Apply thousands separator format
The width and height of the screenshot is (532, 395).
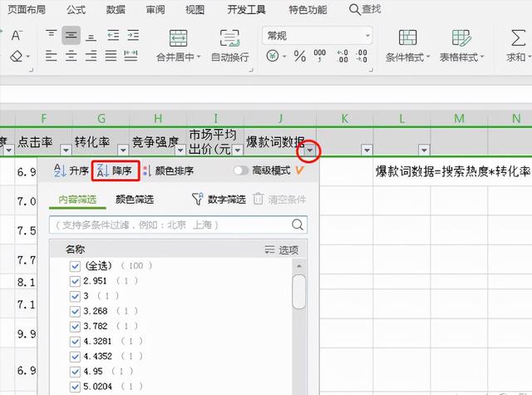(319, 56)
